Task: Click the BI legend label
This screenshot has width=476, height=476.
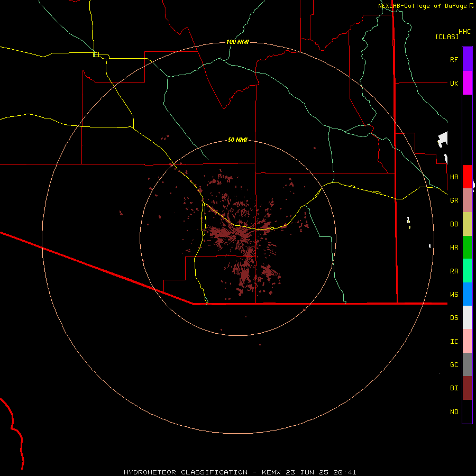Action: [x=454, y=388]
